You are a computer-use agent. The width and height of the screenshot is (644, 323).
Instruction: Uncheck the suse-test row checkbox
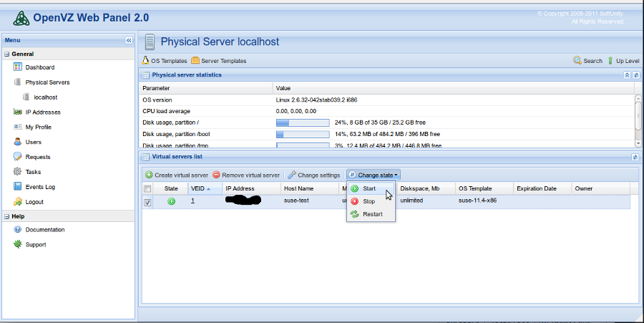(x=147, y=202)
